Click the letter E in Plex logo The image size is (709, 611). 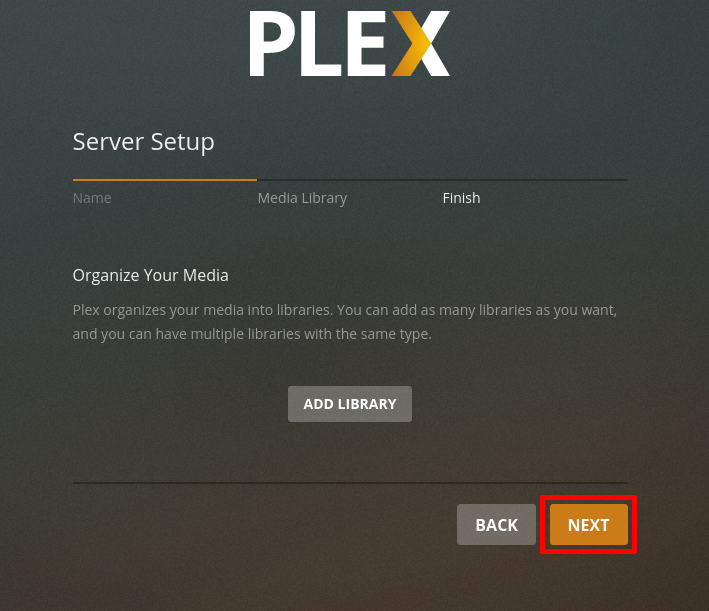tap(367, 43)
